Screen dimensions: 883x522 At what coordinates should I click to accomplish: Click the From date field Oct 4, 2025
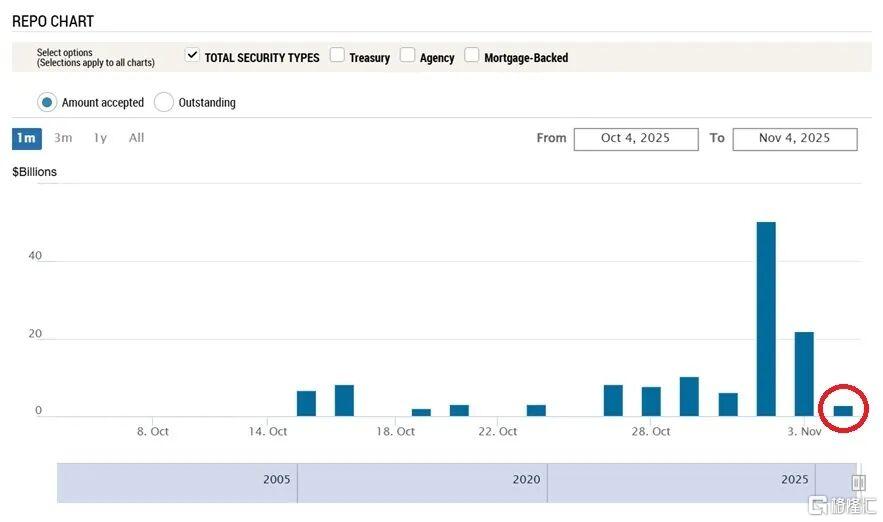[x=635, y=138]
